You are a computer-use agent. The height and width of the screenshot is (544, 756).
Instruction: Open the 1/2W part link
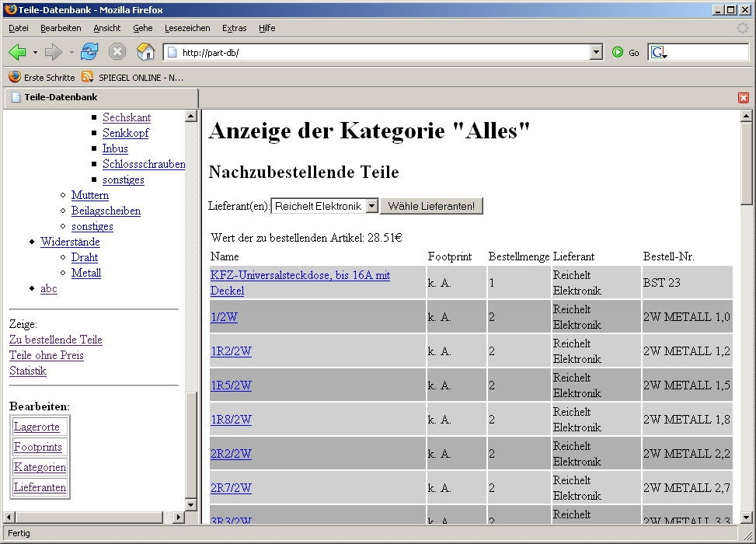[225, 317]
